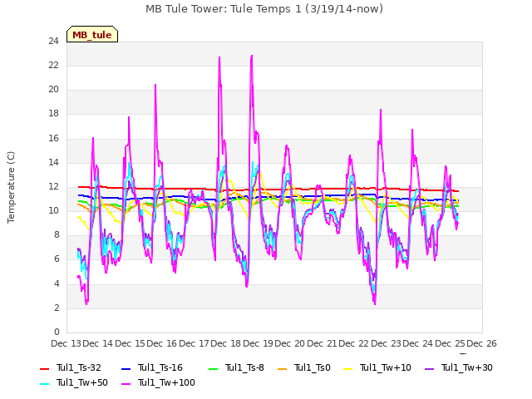Click the Dec 15 x-axis tick label
The height and width of the screenshot is (399, 532).
click(x=130, y=343)
